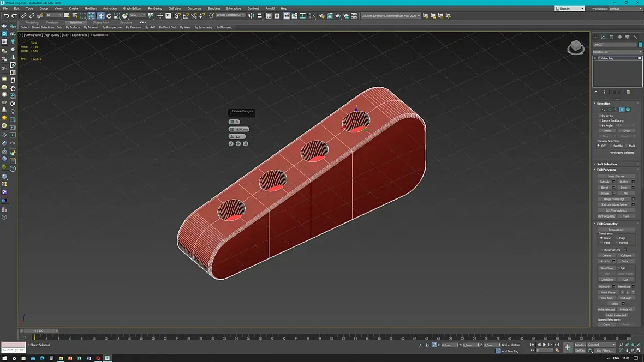
Task: Select the Edge constraint radio button
Action: [617, 238]
